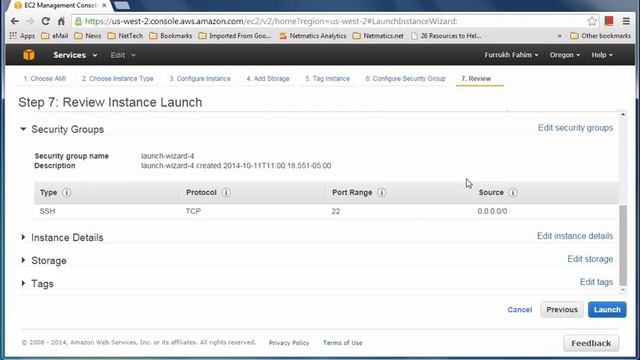Show info icon next to Source column
640x360 pixels.
point(513,192)
